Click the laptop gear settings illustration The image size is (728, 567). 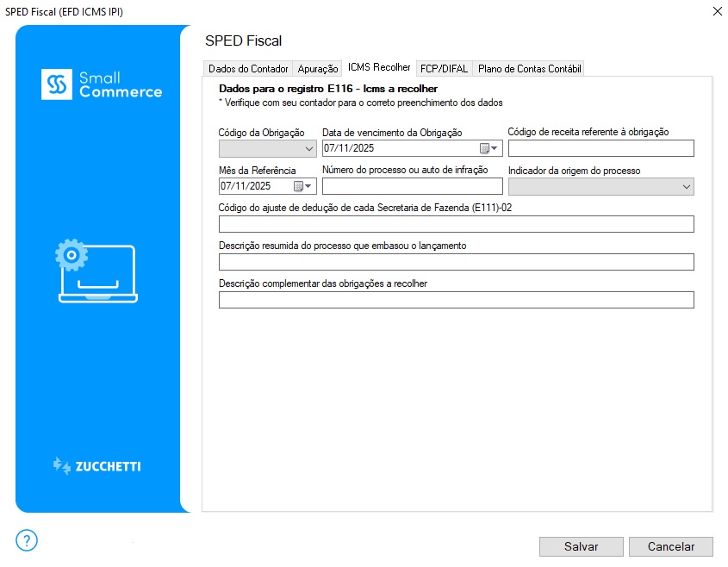[x=96, y=271]
